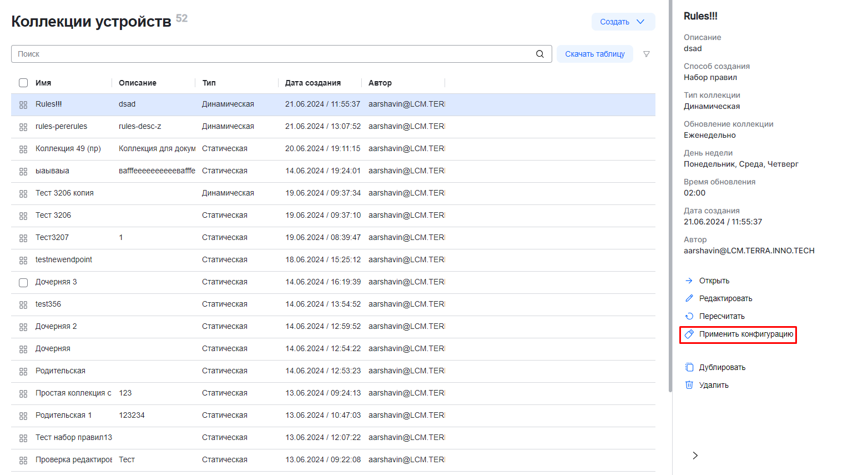Viewport: 868px width, 475px height.
Task: Click the grid icon for rules-pererules row
Action: [x=23, y=127]
